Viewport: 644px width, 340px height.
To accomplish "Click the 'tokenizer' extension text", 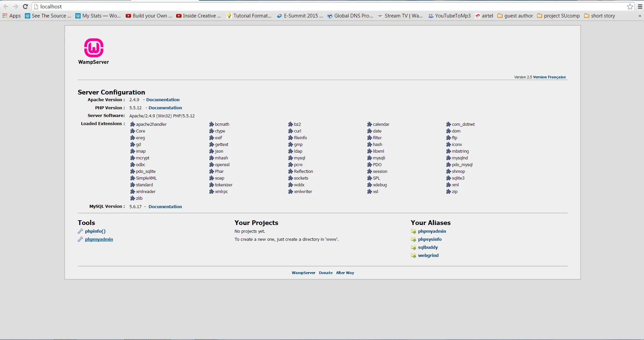I will (224, 185).
